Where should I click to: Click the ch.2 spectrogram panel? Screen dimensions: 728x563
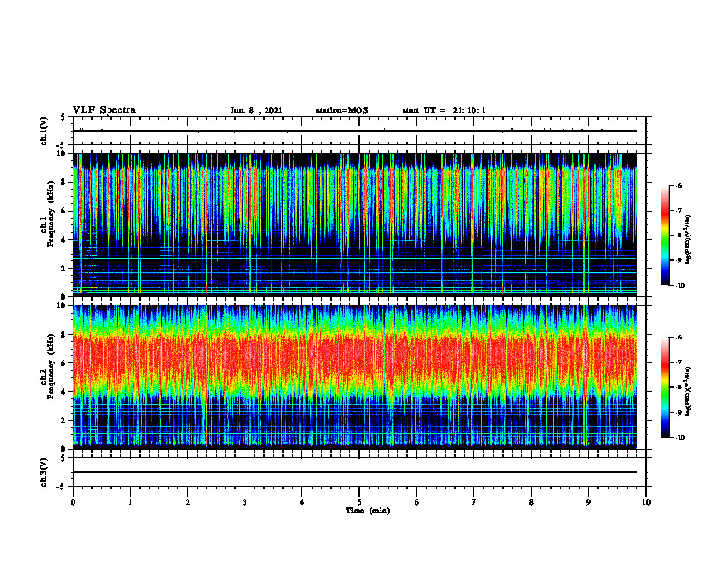pyautogui.click(x=355, y=376)
